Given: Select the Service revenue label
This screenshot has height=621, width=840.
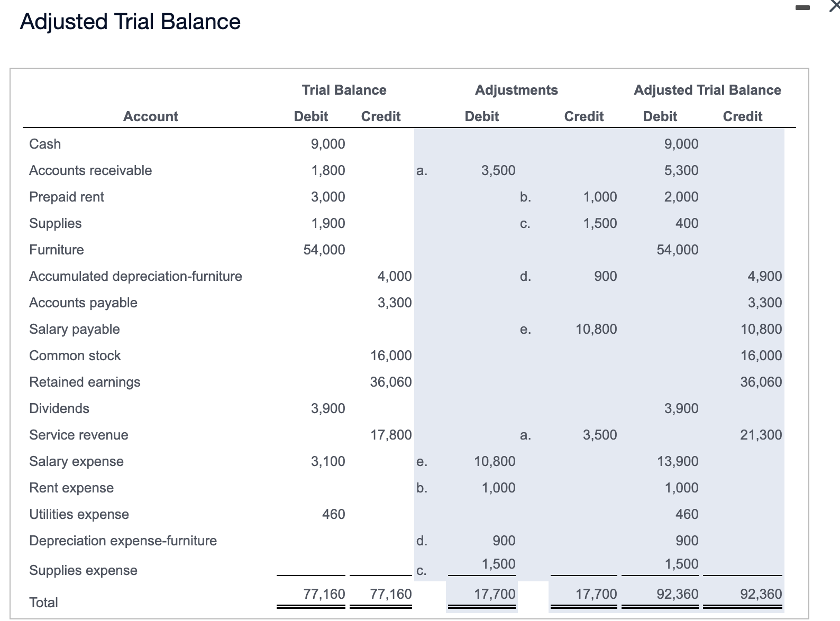Looking at the screenshot, I should tap(79, 435).
